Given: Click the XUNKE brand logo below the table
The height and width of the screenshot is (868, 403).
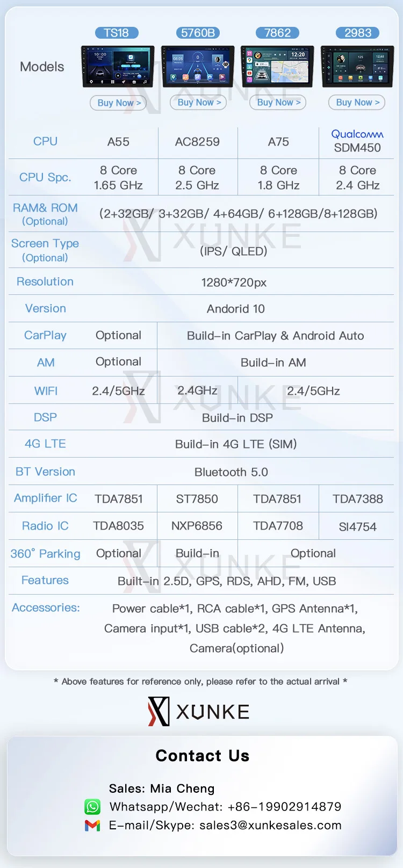Looking at the screenshot, I should (x=199, y=712).
